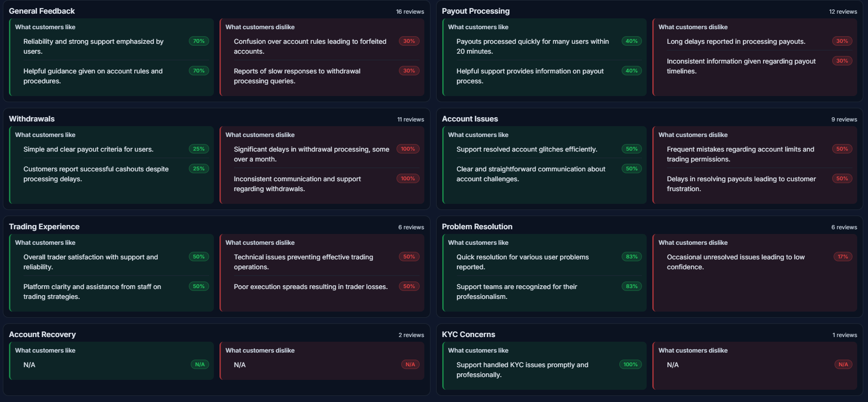Screen dimensions: 868x402
Task: Click the 40% badge on fast payout processing
Action: (x=631, y=41)
